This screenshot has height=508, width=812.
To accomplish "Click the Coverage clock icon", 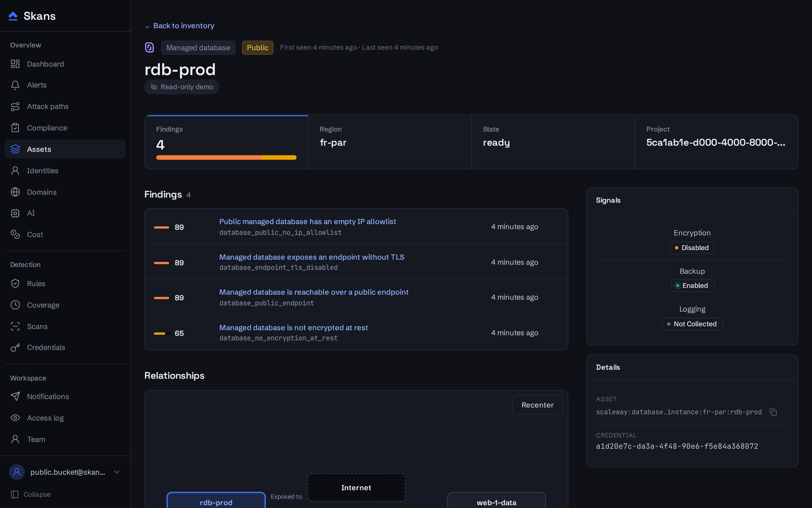I will [x=15, y=305].
